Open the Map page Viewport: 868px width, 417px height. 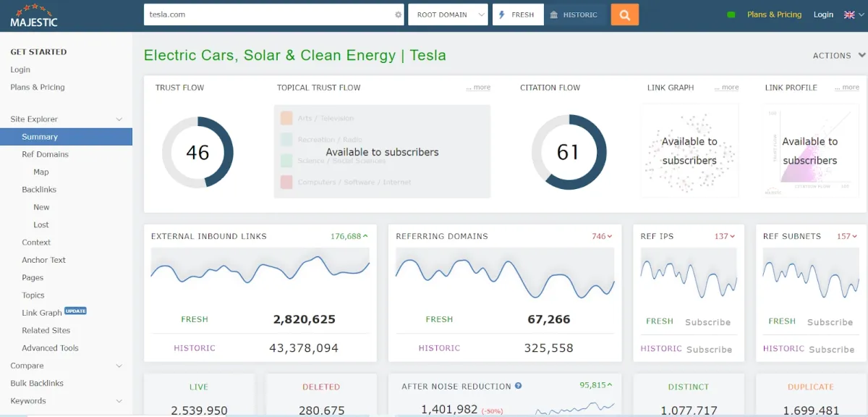coord(41,172)
